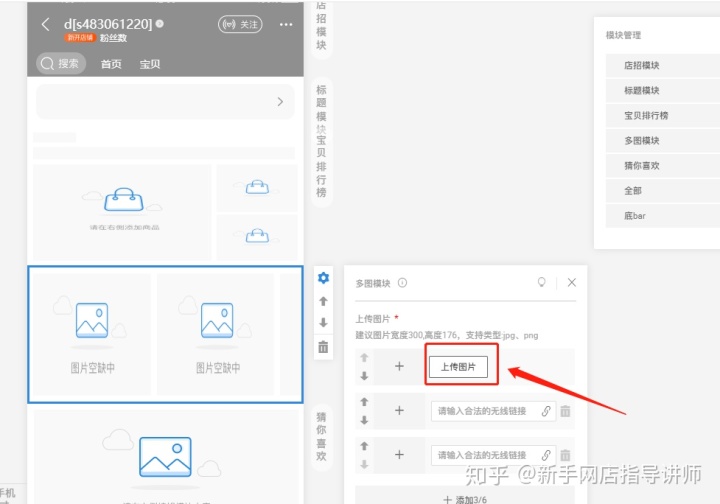Move first image row up

[364, 358]
